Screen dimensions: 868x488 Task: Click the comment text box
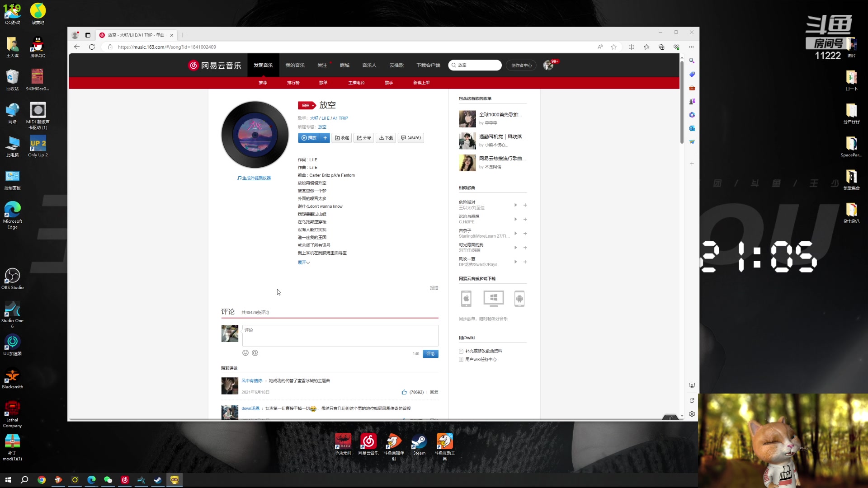pos(340,336)
